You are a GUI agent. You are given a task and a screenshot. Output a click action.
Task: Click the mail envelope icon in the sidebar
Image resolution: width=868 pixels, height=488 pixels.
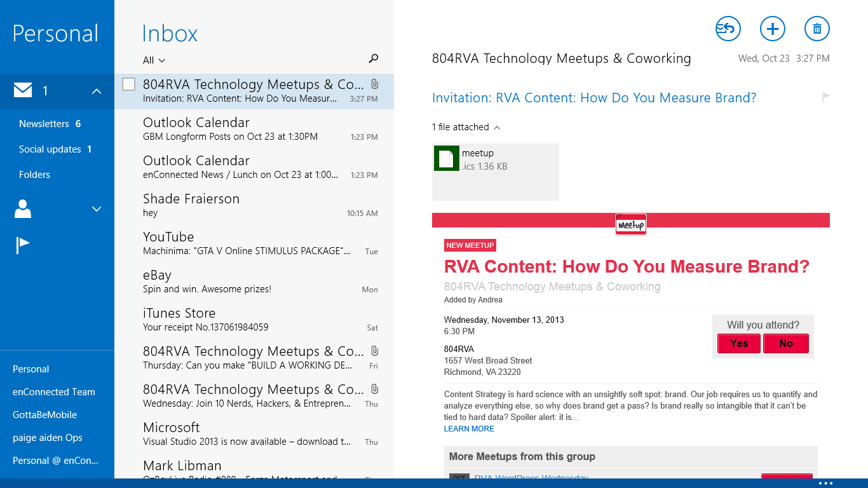click(23, 91)
